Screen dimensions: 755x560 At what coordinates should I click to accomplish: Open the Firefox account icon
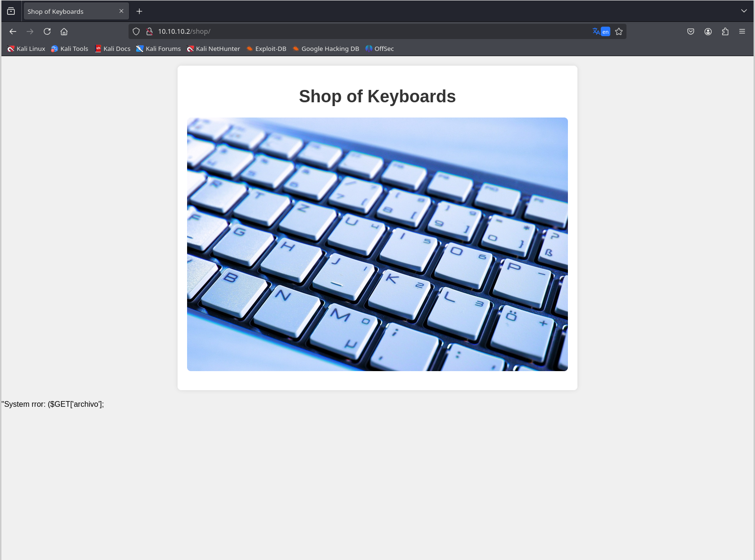[x=708, y=31]
